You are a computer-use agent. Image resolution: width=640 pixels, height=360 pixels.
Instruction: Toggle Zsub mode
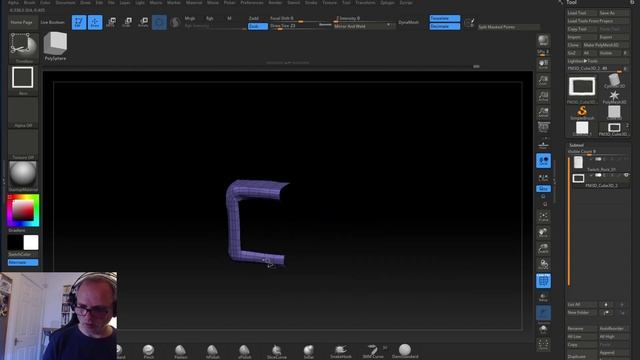258,26
